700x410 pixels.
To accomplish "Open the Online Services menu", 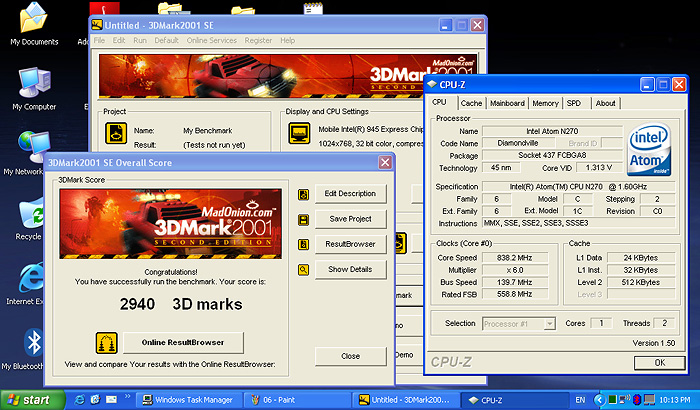I will [212, 40].
